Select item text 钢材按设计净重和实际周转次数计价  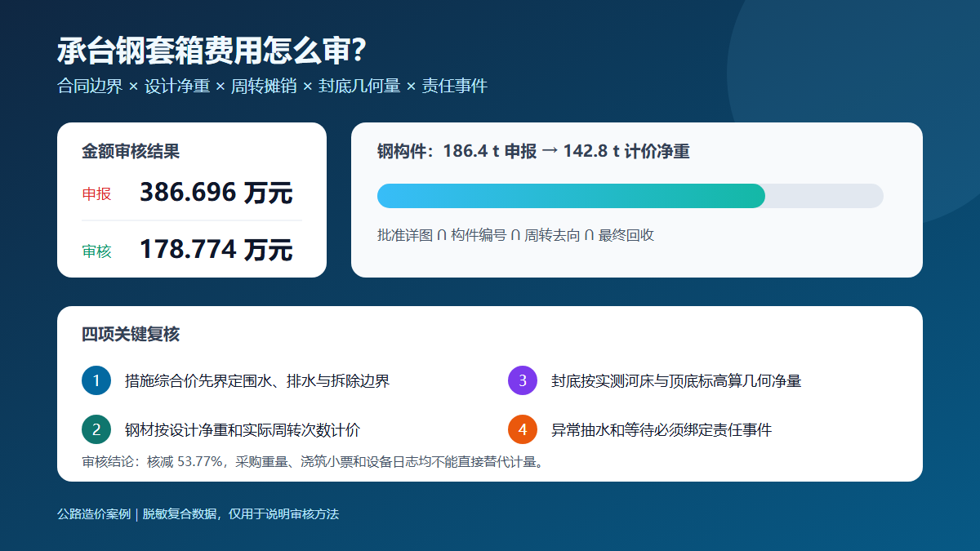pyautogui.click(x=243, y=429)
